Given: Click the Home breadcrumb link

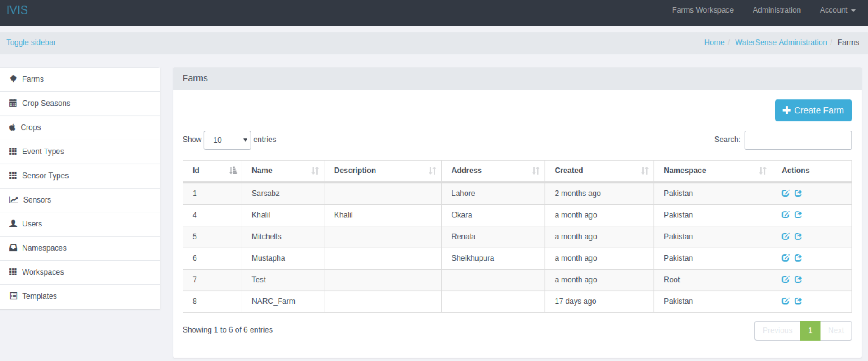Looking at the screenshot, I should (714, 42).
